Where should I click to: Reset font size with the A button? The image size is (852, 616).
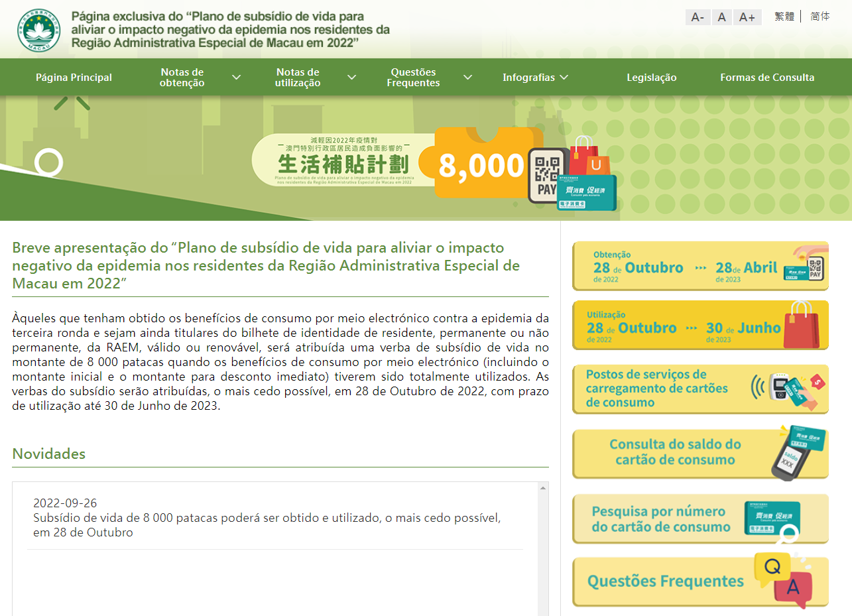tap(722, 17)
